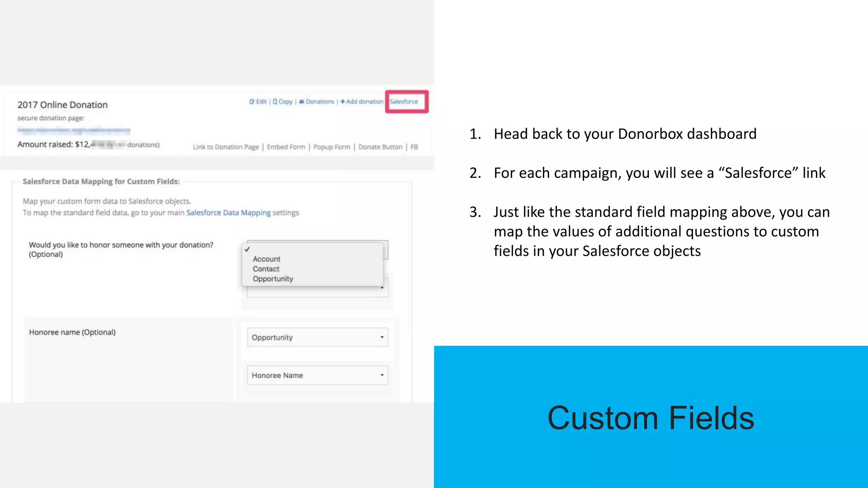
Task: Click the Custom Fields slide title
Action: (x=651, y=418)
